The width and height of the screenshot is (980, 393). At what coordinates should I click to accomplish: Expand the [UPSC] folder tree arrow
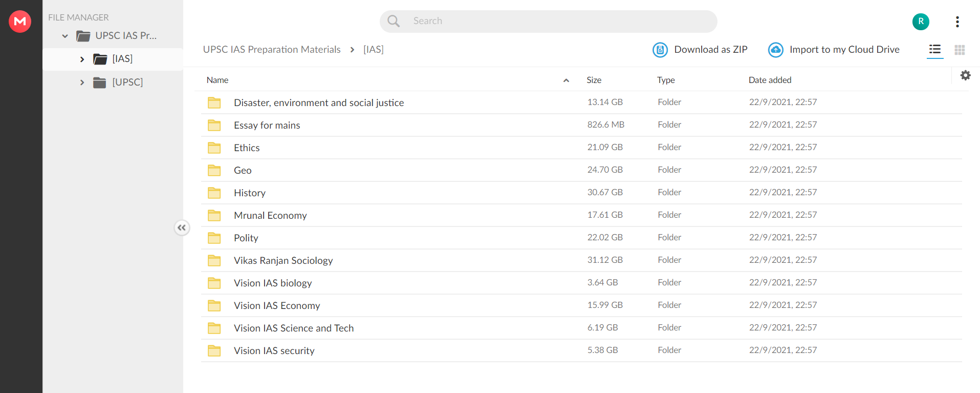pos(82,82)
